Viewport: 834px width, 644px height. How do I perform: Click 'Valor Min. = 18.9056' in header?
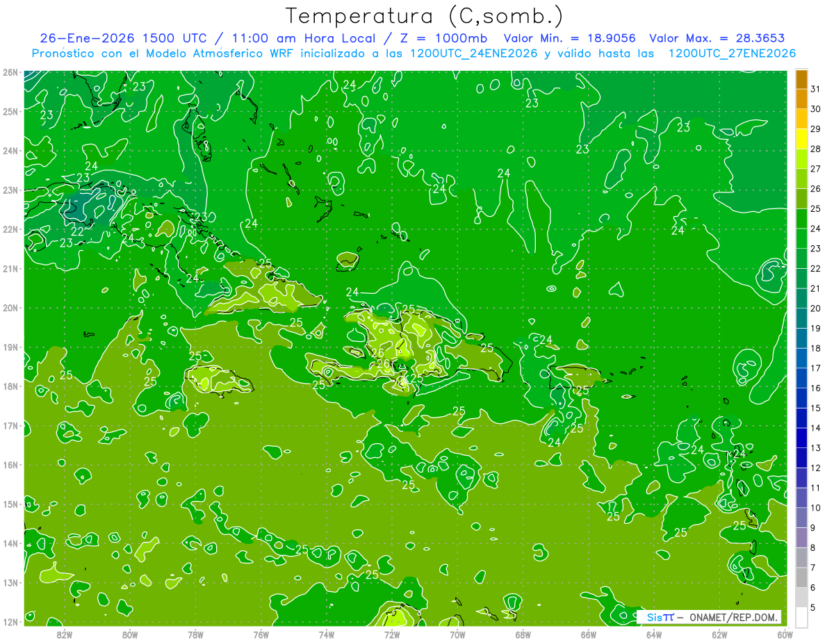pyautogui.click(x=570, y=38)
